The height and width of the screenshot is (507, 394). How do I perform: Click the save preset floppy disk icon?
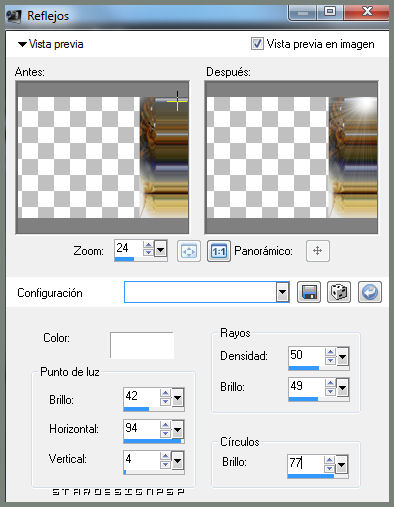tap(309, 292)
